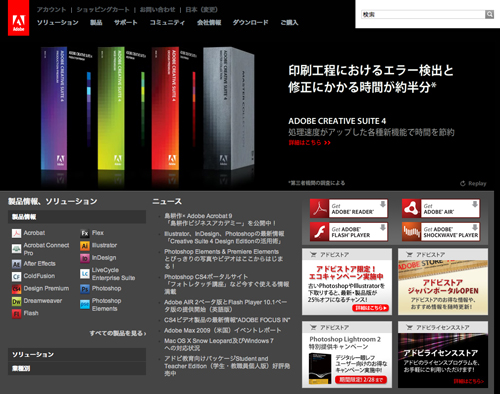Open the ご購入 menu item

click(289, 22)
